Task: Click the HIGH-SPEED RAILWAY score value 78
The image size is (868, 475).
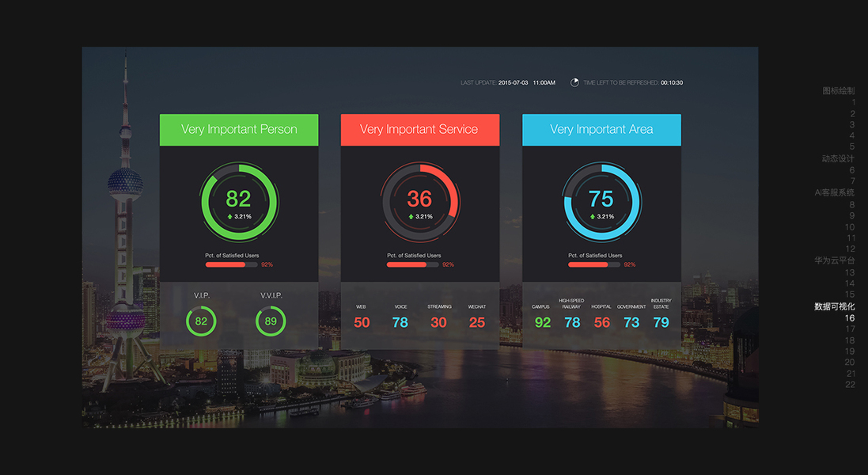Action: pos(572,322)
